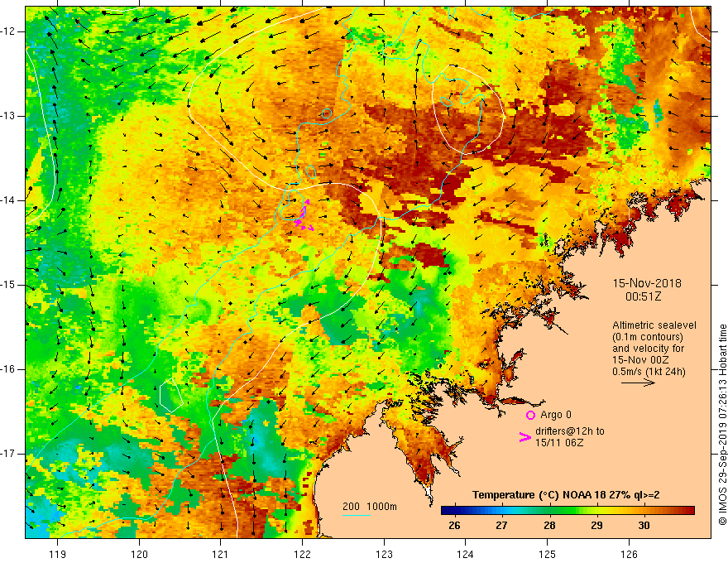The image size is (728, 563).
Task: Click the '0.5m/s (1kt 24h)' text
Action: [x=649, y=372]
